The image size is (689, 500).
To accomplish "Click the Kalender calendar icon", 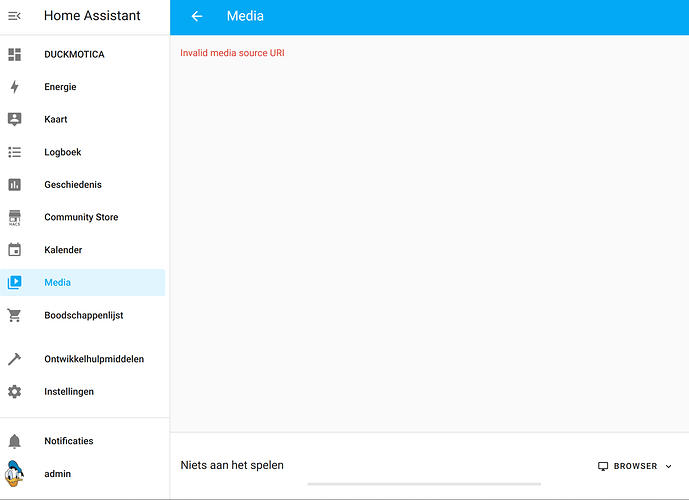I will point(15,250).
